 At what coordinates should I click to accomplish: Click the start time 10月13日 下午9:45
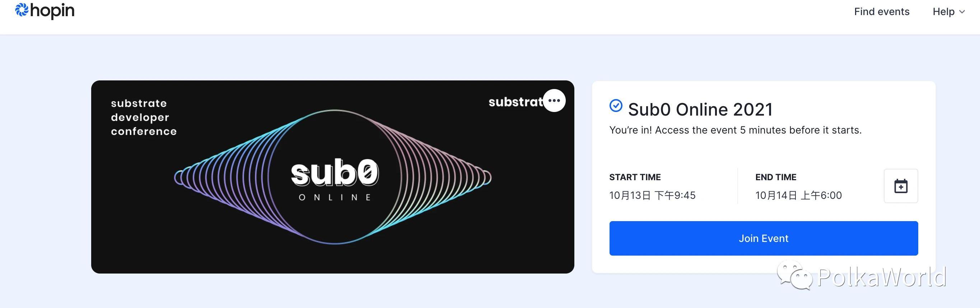click(x=652, y=195)
